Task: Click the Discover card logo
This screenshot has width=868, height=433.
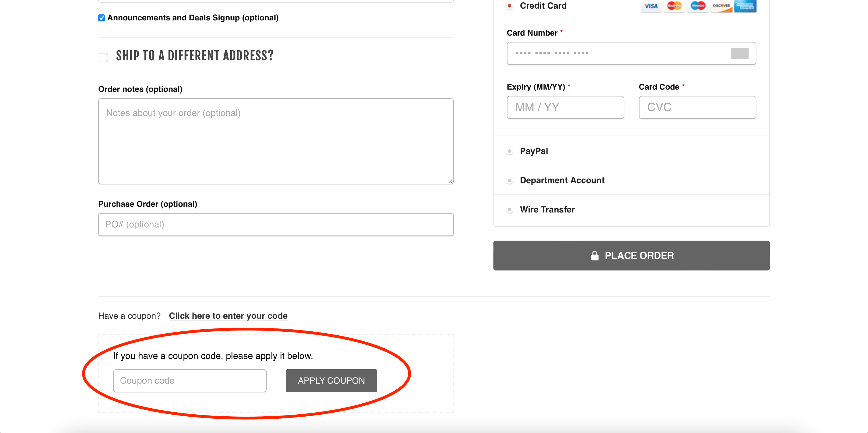Action: click(x=721, y=6)
